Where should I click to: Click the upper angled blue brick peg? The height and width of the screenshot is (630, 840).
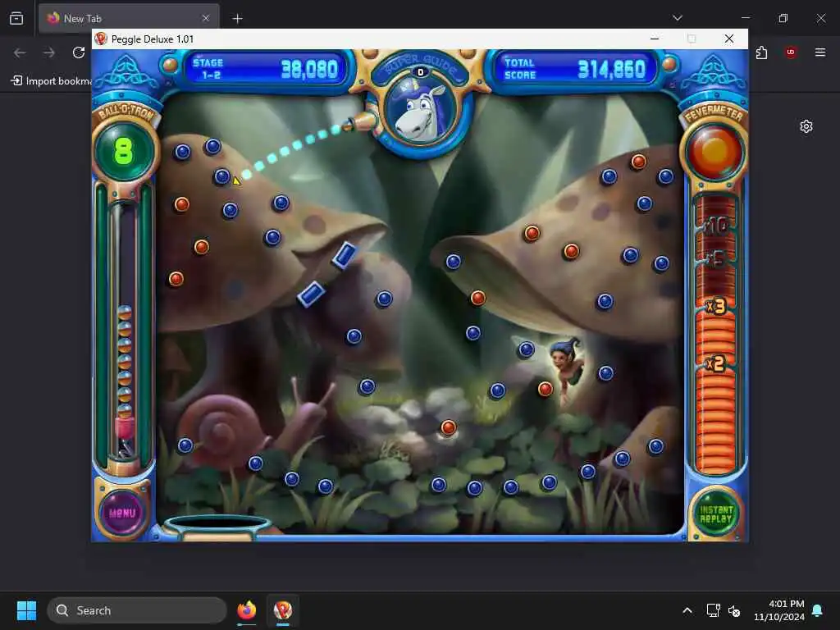point(345,254)
